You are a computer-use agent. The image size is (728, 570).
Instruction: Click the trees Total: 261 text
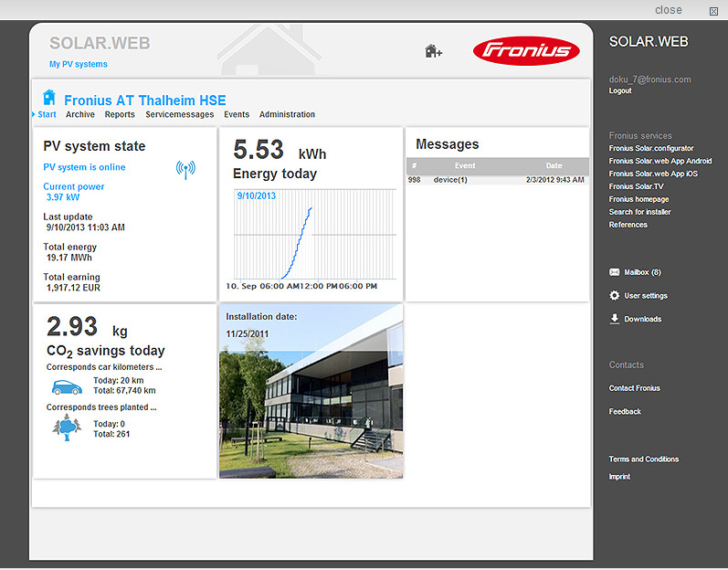pos(111,434)
